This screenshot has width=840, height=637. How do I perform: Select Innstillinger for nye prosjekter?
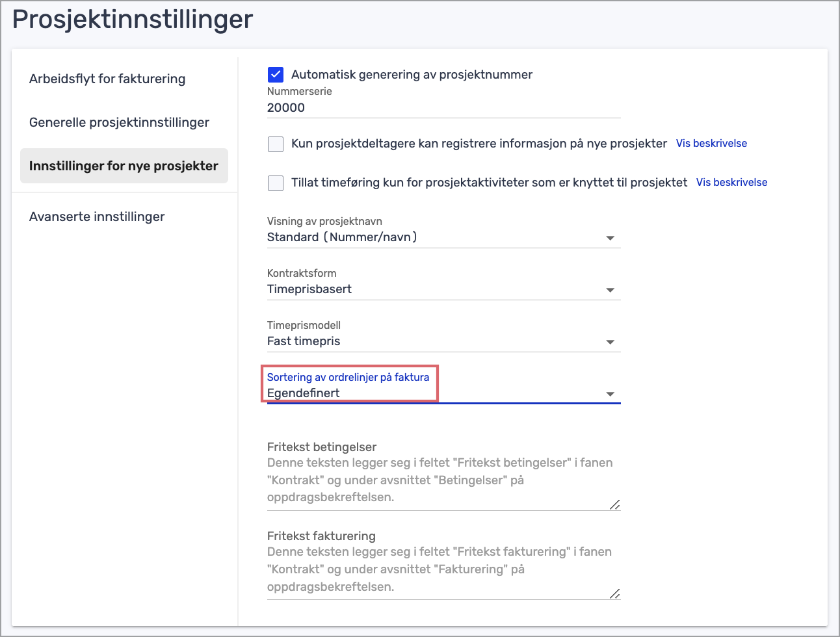[124, 166]
